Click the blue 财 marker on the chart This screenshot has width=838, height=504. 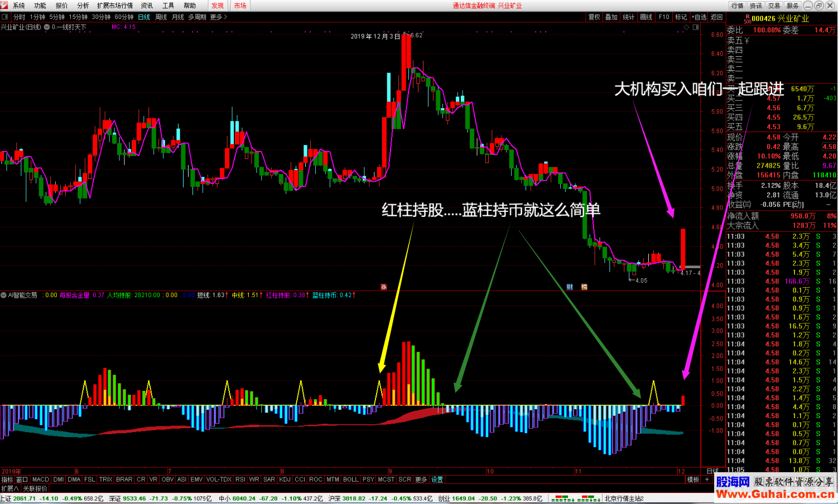tap(570, 287)
